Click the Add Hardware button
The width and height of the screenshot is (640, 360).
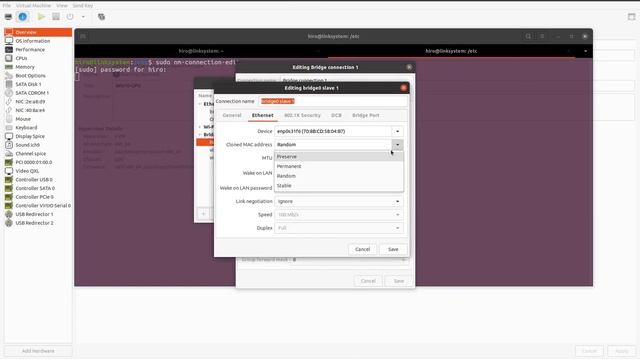coord(38,351)
